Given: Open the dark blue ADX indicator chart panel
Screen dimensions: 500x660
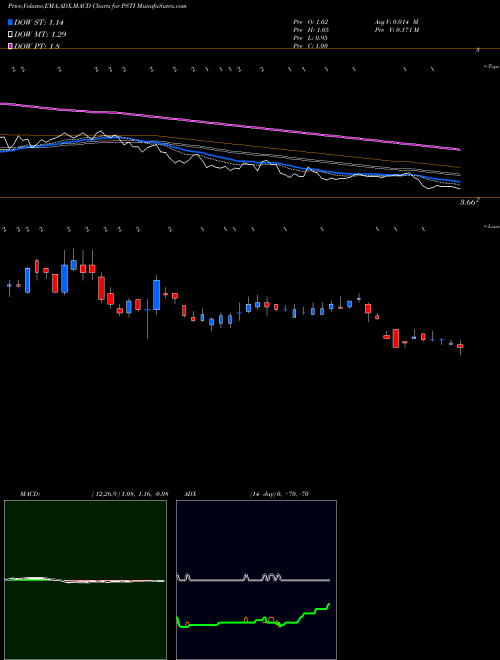Looking at the screenshot, I should pyautogui.click(x=256, y=580).
